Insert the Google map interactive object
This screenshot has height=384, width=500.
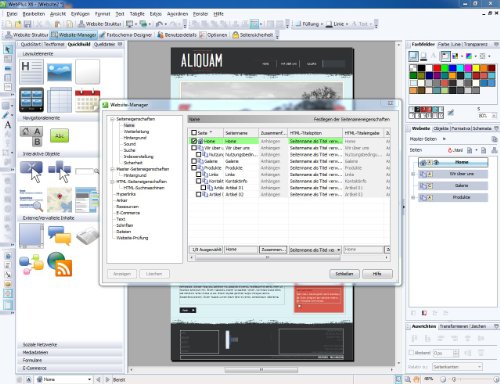[59, 200]
